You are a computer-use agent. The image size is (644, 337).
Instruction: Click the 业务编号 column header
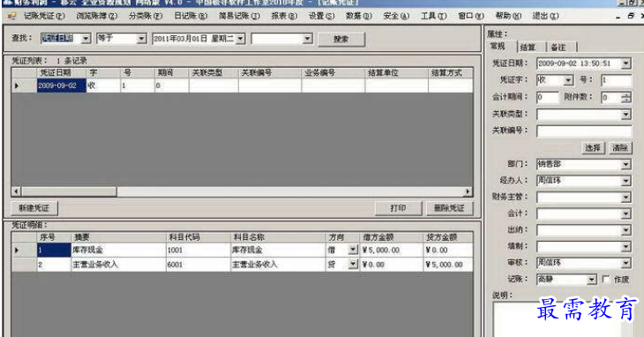[x=333, y=72]
